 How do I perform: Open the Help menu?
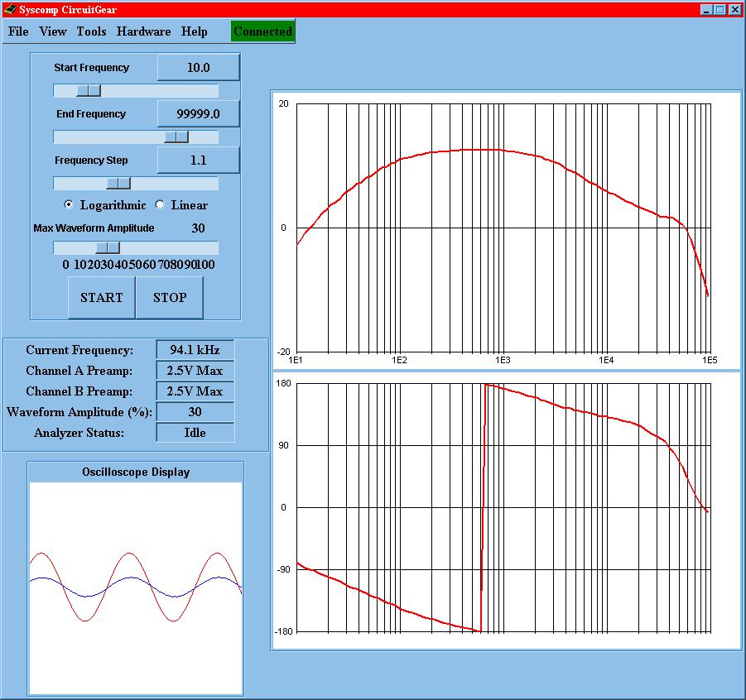click(195, 31)
